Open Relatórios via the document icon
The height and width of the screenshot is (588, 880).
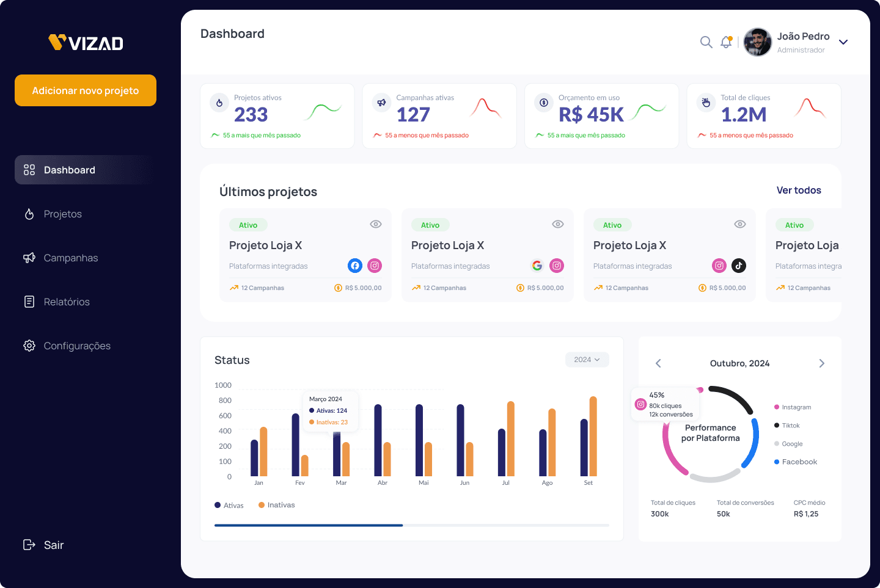point(29,301)
